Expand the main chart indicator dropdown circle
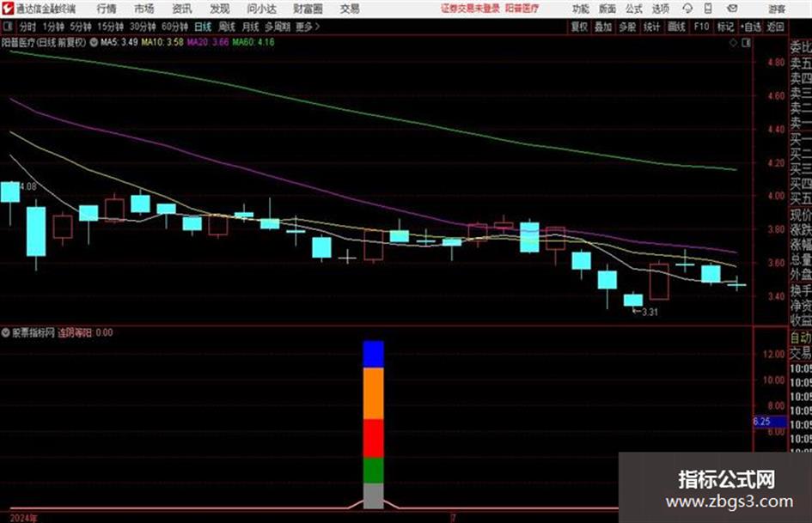The width and height of the screenshot is (812, 523). click(94, 42)
